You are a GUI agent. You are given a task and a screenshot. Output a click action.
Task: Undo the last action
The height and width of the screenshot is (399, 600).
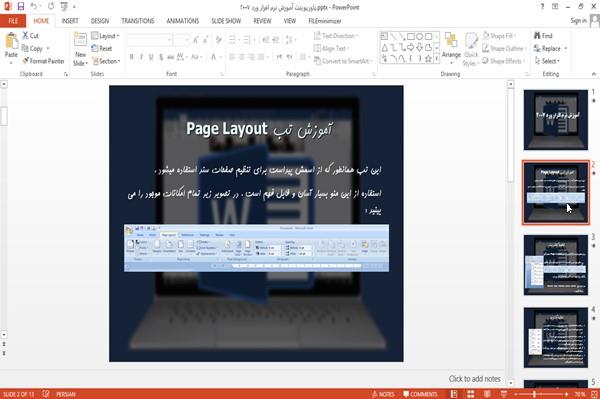point(34,7)
